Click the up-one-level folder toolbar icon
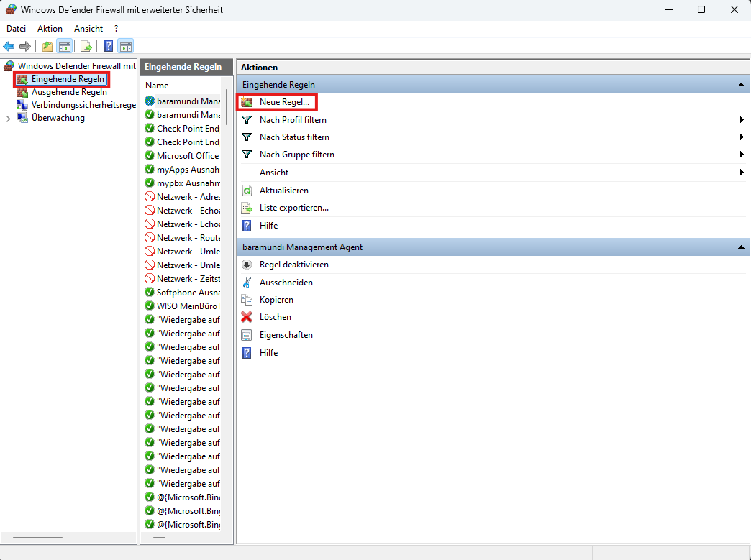Screen dimensions: 751x560 [x=47, y=47]
